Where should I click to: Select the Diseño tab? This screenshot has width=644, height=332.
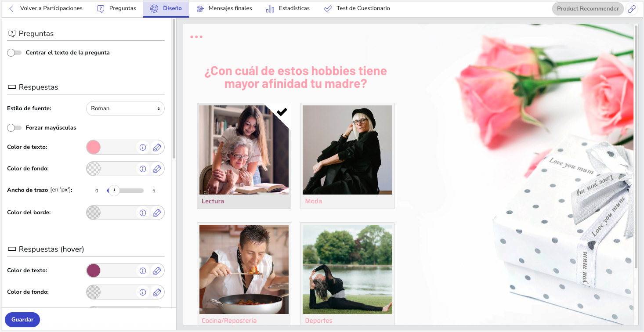(x=166, y=9)
